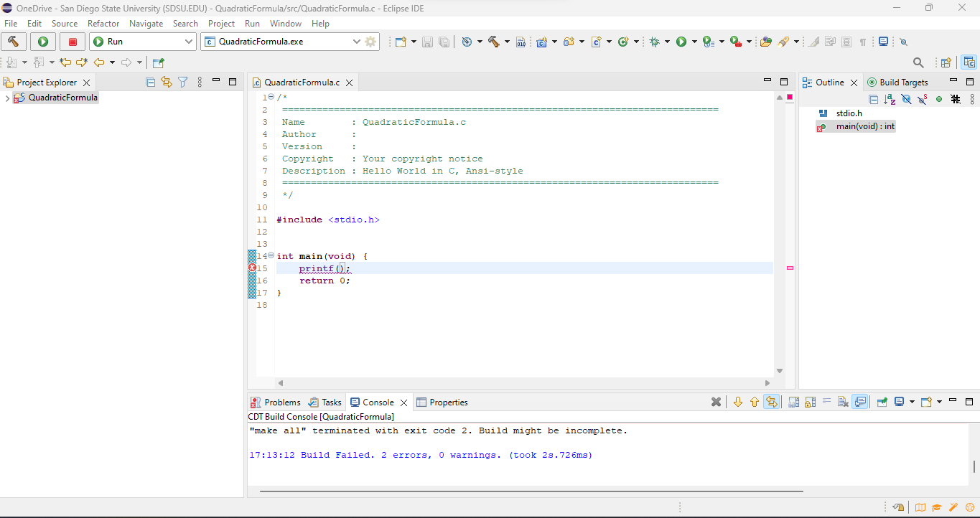Expand the QuadraticFormula project tree node
Image resolution: width=980 pixels, height=518 pixels.
click(7, 98)
